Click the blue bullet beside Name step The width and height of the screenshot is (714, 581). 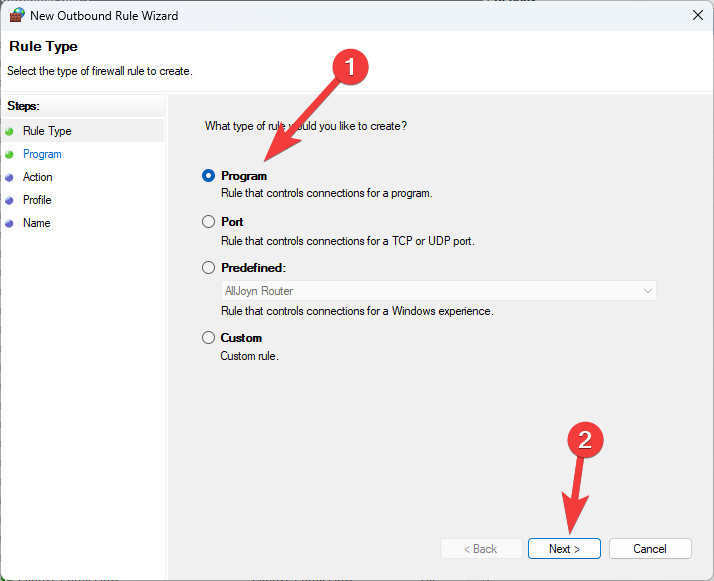(9, 223)
